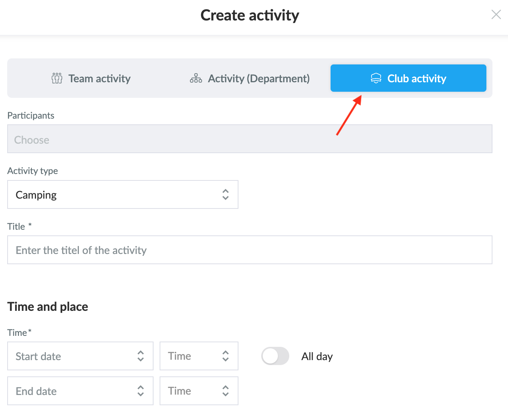Expand the start Time selector
This screenshot has width=508, height=420.
pyautogui.click(x=190, y=356)
